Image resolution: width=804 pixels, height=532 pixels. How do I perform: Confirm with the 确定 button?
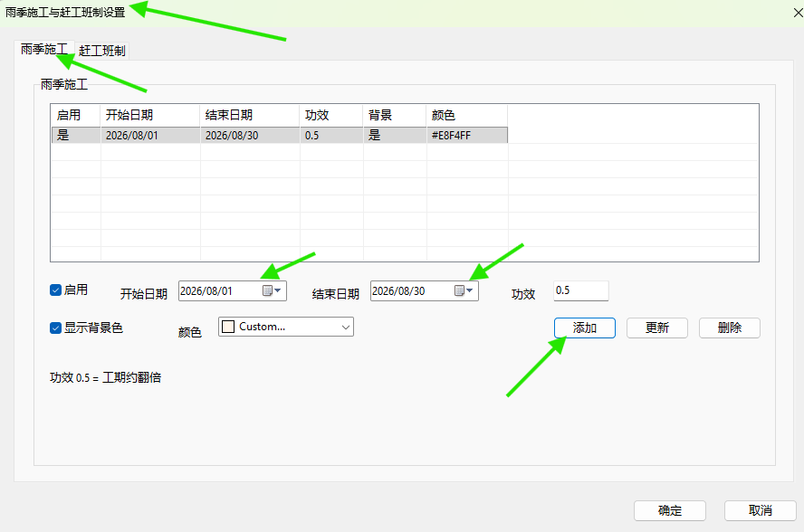pos(670,510)
